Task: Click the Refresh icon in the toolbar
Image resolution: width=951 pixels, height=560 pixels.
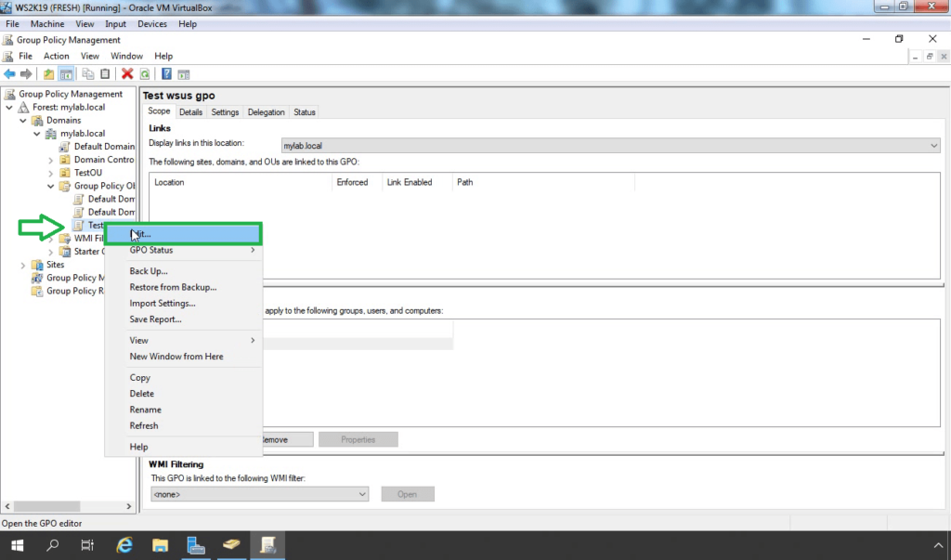Action: click(144, 74)
